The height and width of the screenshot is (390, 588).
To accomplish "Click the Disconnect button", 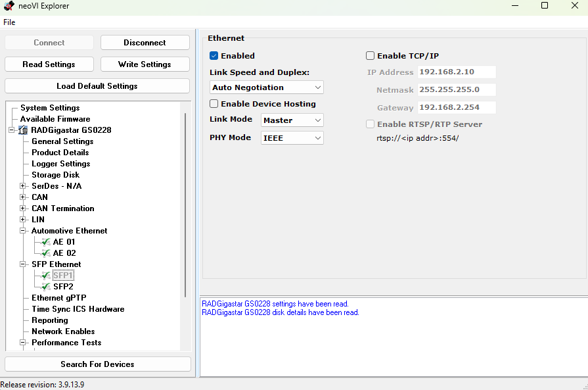I will tap(145, 42).
